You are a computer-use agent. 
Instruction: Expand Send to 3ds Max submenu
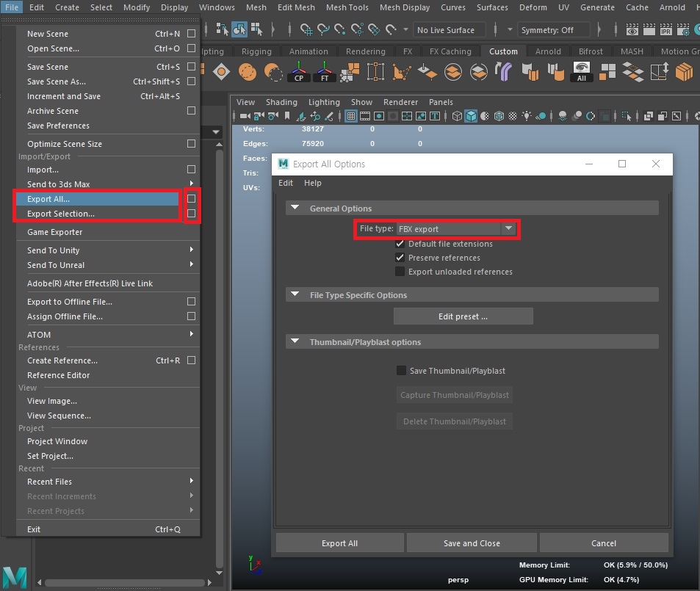[x=192, y=184]
